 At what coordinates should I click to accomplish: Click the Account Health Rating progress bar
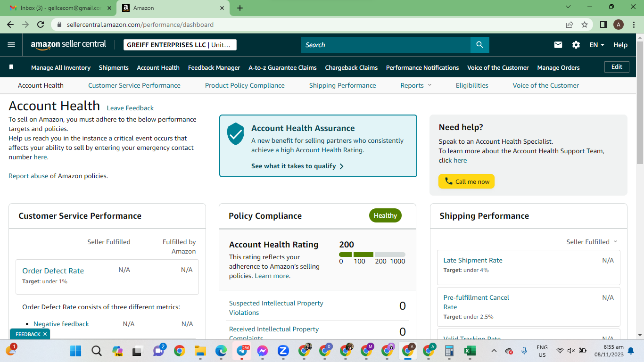coord(372,255)
